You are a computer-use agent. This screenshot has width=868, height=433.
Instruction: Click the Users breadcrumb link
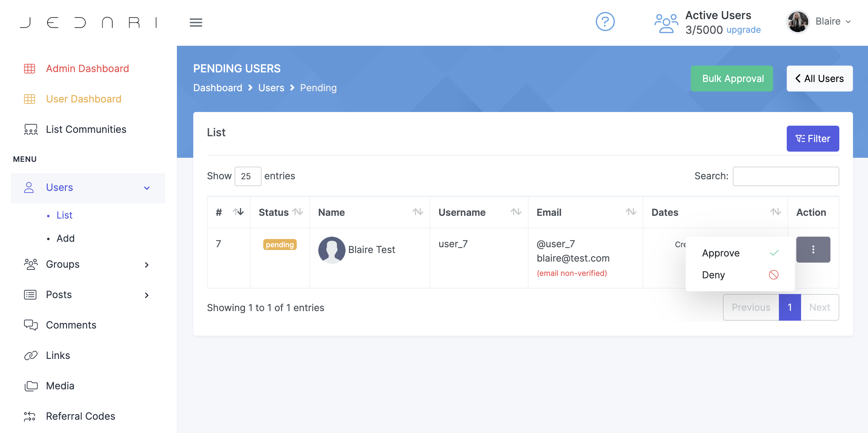[271, 88]
